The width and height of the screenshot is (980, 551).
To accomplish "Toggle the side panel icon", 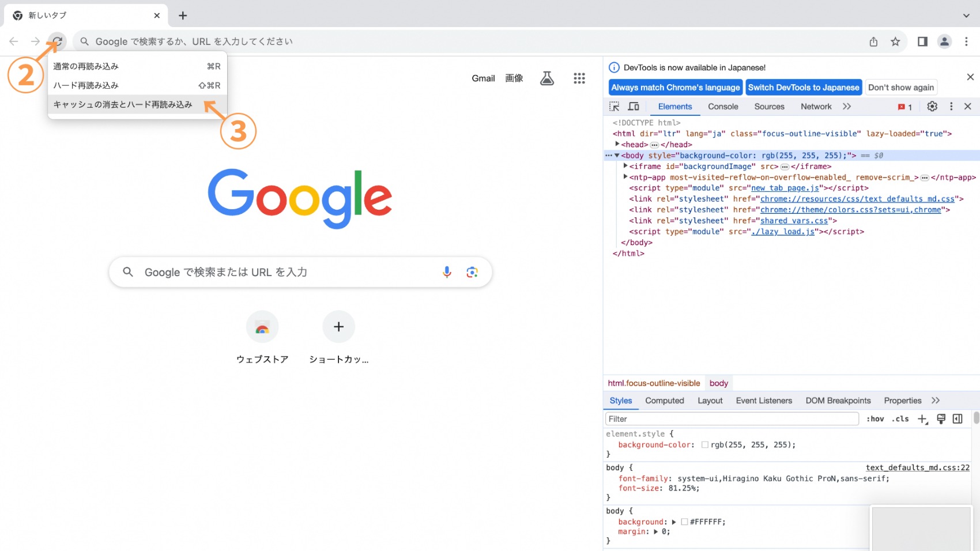I will pos(922,41).
